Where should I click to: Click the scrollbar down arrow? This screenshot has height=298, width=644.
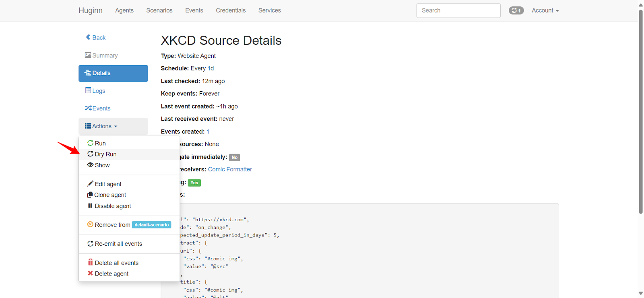click(641, 293)
